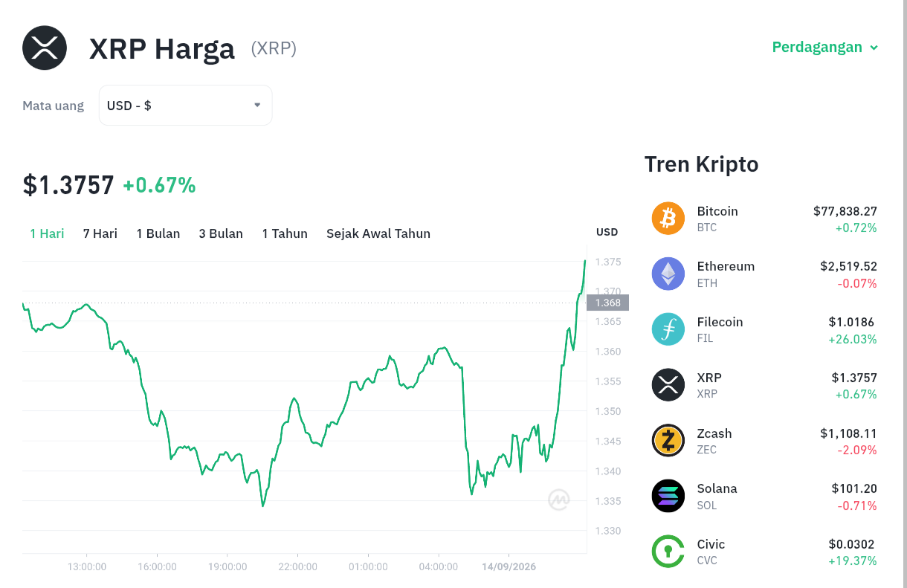Click the Zcash coin icon
Viewport: 907px width, 588px height.
[x=668, y=441]
